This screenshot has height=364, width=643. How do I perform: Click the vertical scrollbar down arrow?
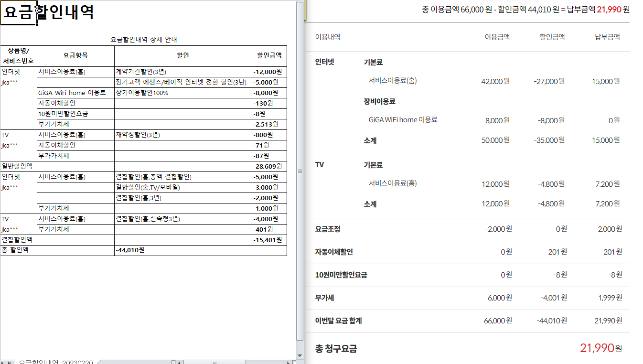(x=300, y=355)
